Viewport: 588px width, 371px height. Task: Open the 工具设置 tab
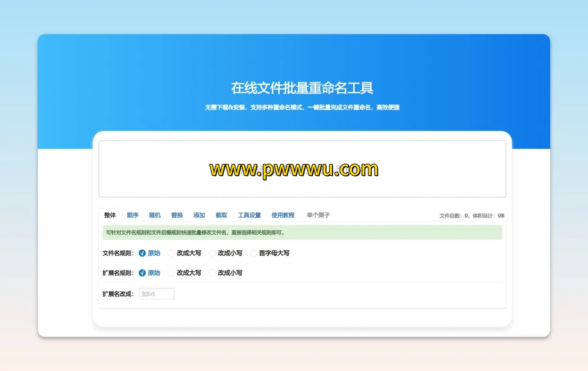click(x=249, y=215)
